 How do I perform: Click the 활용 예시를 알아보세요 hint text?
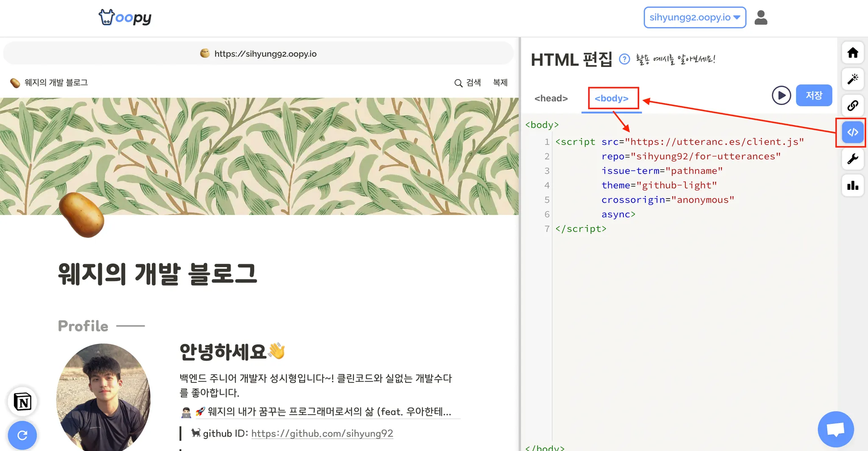(x=676, y=59)
